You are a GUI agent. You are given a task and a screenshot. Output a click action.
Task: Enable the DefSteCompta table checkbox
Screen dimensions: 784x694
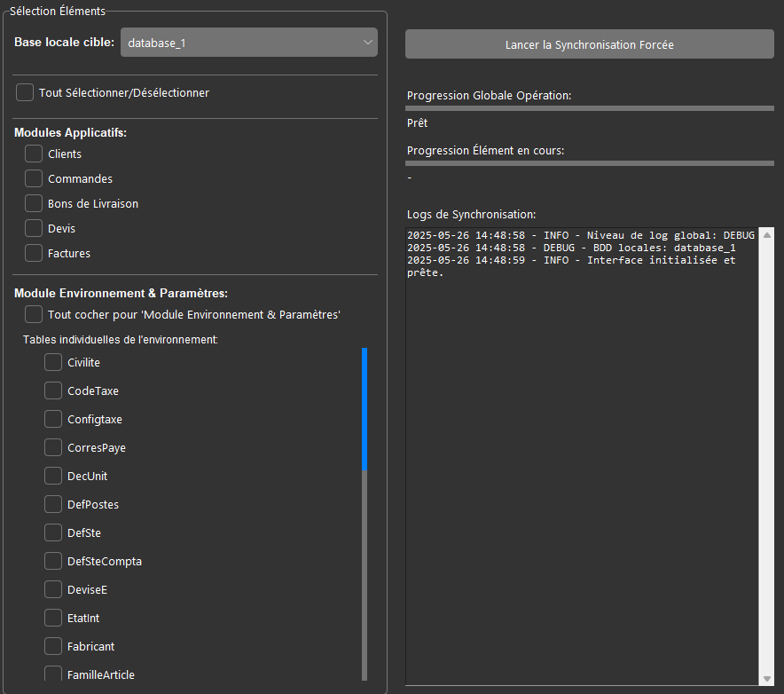tap(53, 561)
